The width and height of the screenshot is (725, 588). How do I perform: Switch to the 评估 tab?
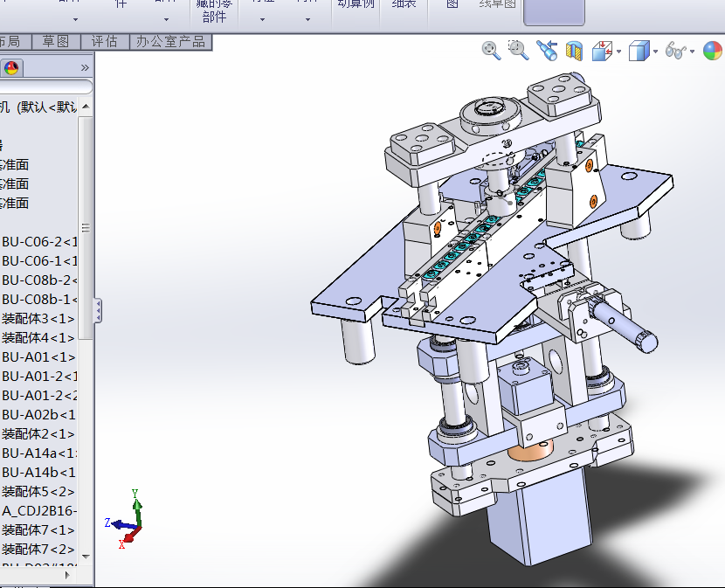point(104,41)
